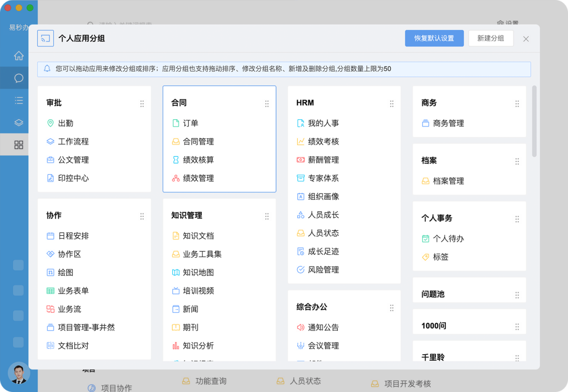
Task: Click the drag handle on HRM group
Action: click(x=392, y=104)
